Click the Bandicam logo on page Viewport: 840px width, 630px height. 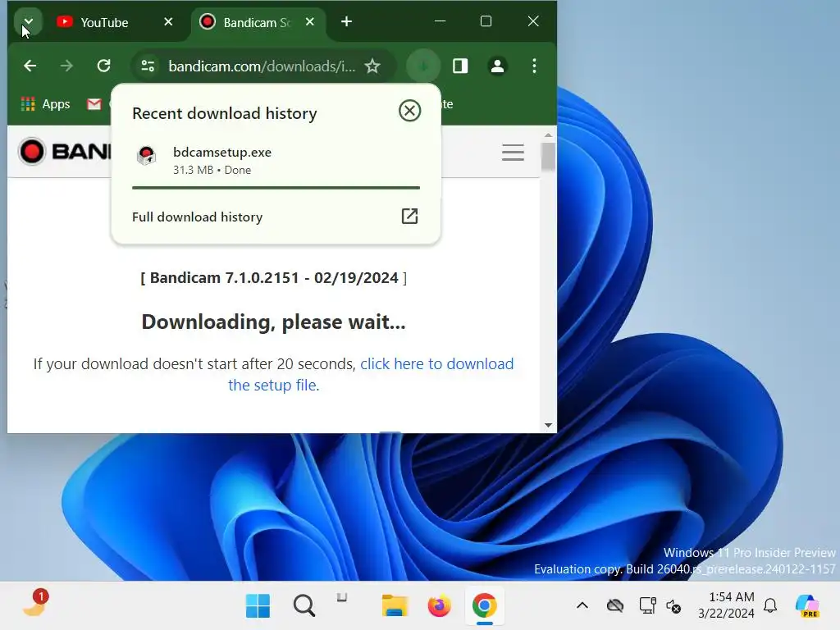pos(64,152)
